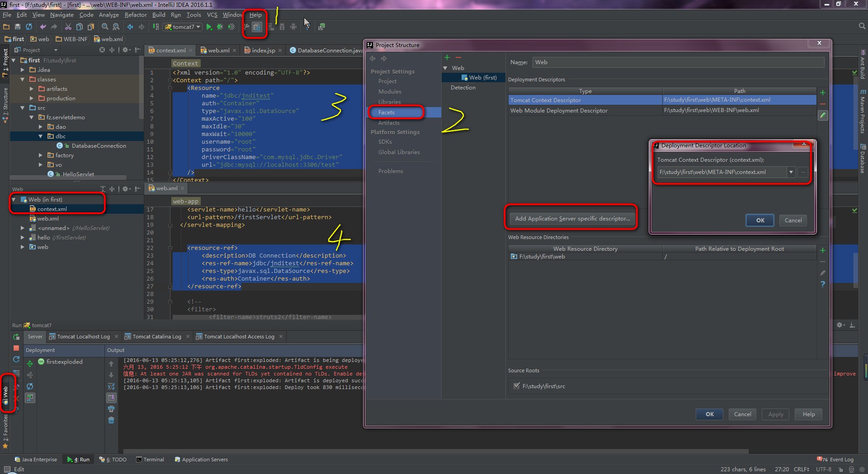The height and width of the screenshot is (474, 868).
Task: Click the Find magnifier icon in toolbar
Action: click(105, 27)
